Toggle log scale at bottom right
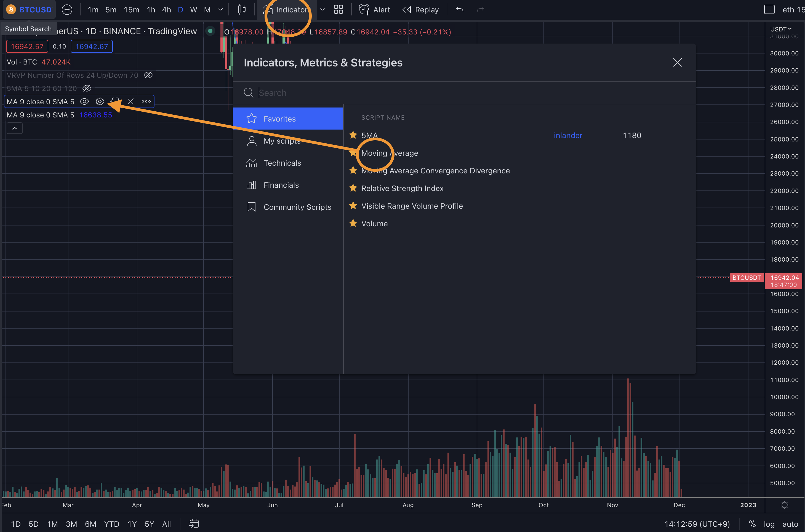Image resolution: width=805 pixels, height=532 pixels. [769, 524]
